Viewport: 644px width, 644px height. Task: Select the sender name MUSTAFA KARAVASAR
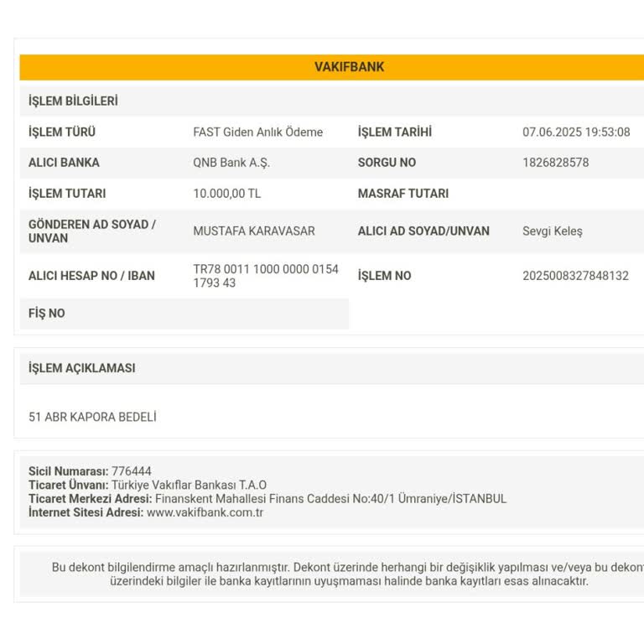[254, 231]
